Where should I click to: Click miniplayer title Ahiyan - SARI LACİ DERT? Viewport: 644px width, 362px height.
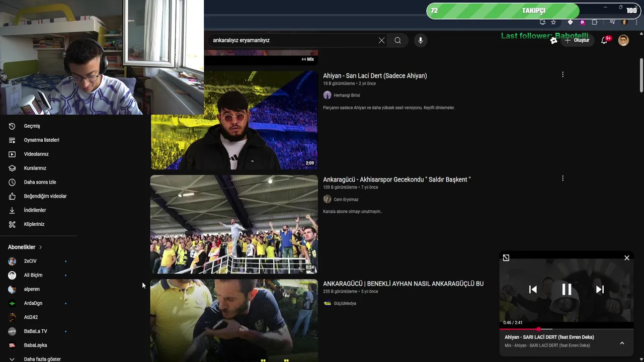click(549, 337)
